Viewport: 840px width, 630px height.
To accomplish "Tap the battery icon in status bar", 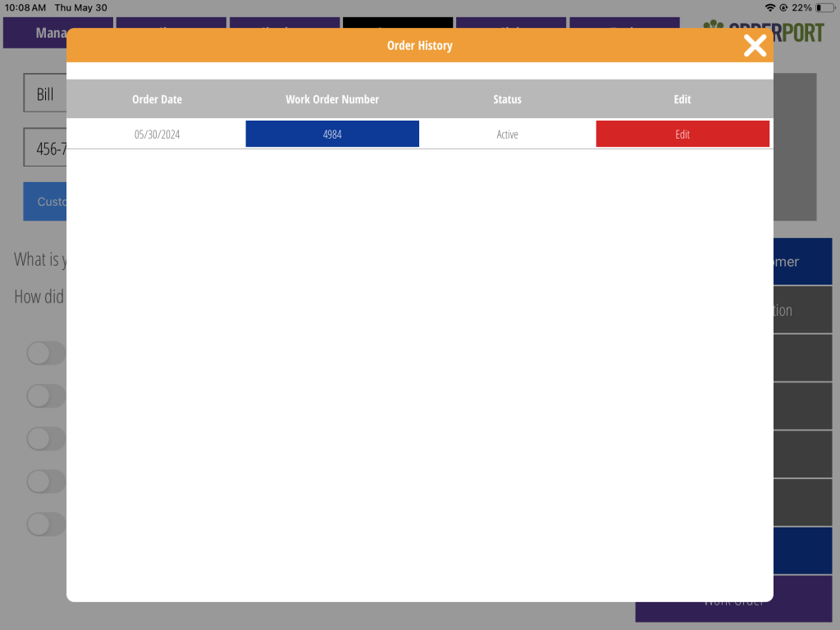I will tap(824, 7).
